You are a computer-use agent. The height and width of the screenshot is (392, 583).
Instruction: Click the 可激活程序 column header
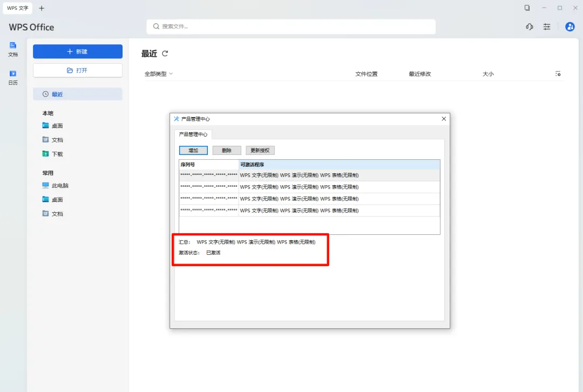[x=340, y=164]
